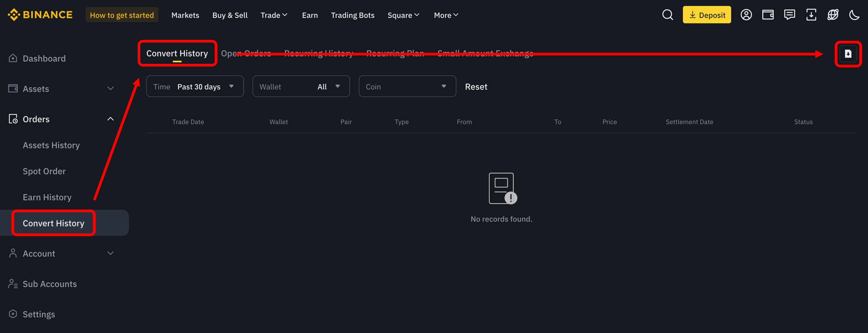868x333 pixels.
Task: Click the Dashboard home icon
Action: (13, 58)
